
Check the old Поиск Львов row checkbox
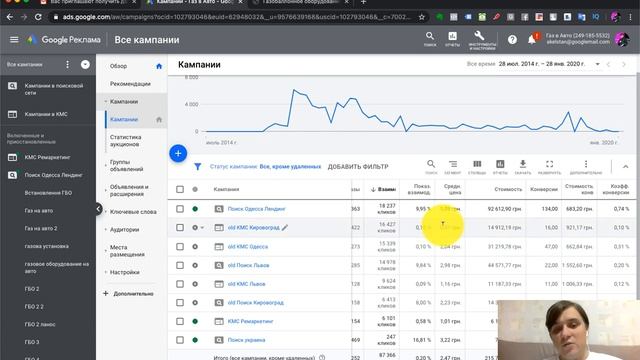point(180,265)
